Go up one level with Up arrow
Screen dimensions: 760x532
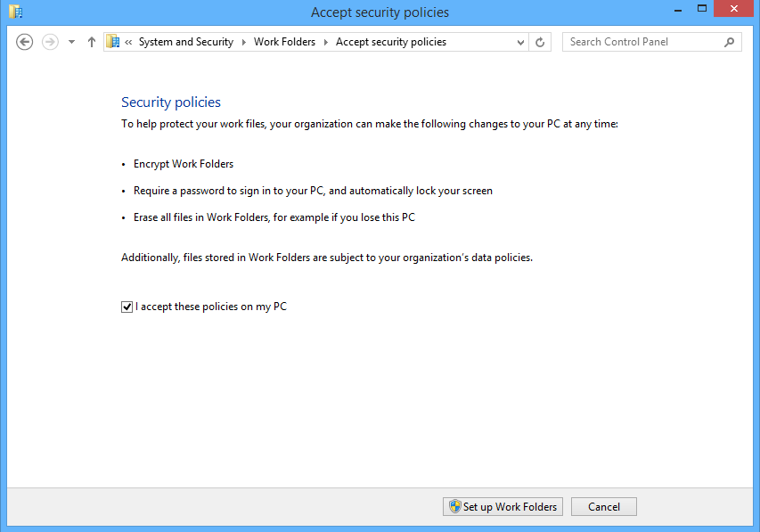[91, 42]
